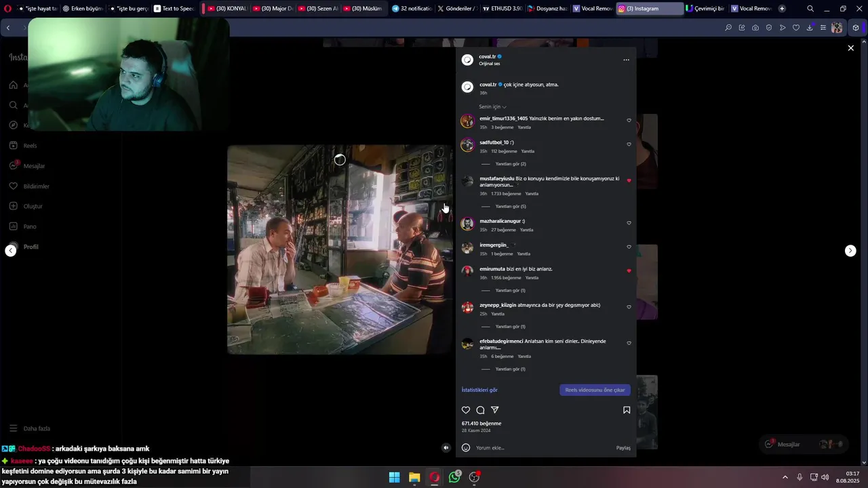Switch to the (30) Sezen browser tab
The image size is (868, 488).
[317, 9]
